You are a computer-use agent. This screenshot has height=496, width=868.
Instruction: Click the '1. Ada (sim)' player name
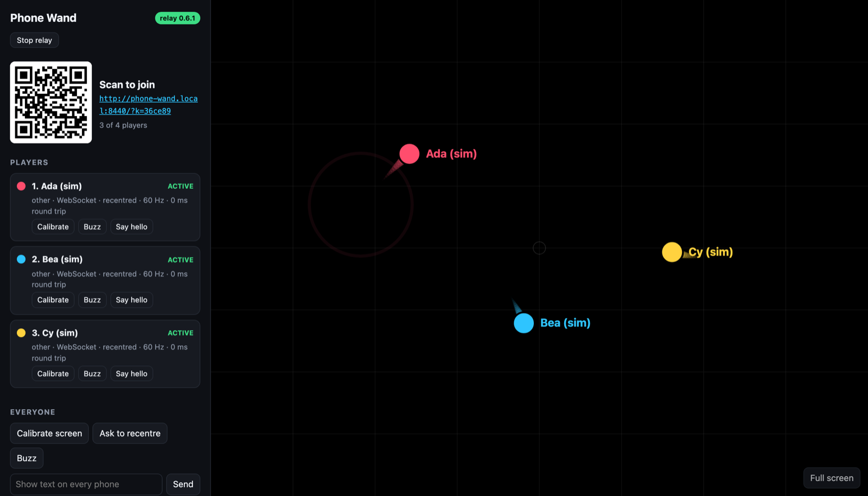[57, 186]
